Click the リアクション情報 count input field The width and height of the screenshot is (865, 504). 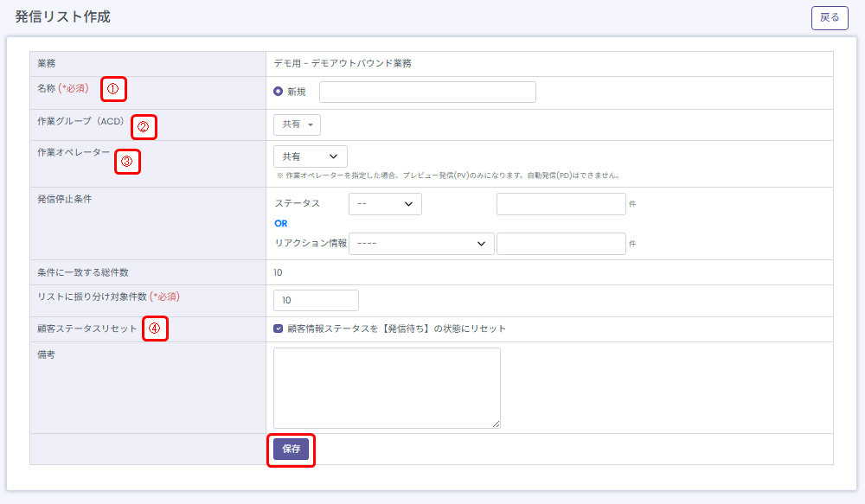[561, 244]
